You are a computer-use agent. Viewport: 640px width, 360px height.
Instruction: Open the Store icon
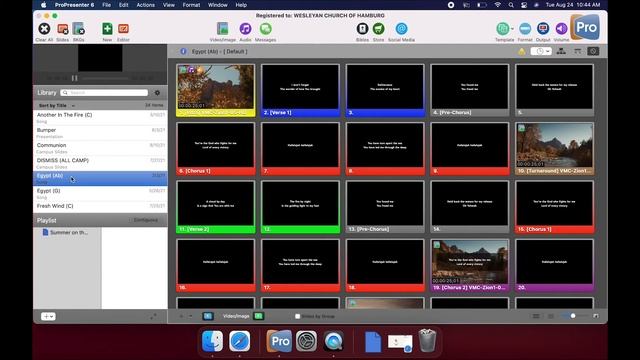pos(378,29)
